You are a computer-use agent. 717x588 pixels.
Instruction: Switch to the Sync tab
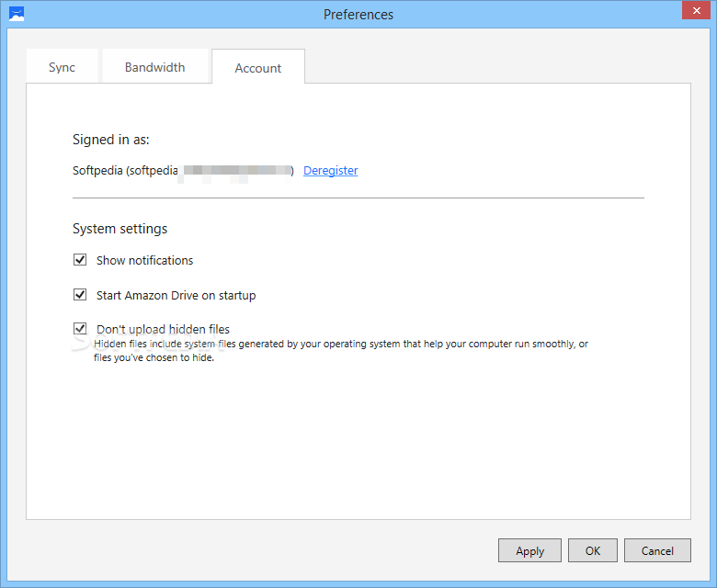pos(62,67)
